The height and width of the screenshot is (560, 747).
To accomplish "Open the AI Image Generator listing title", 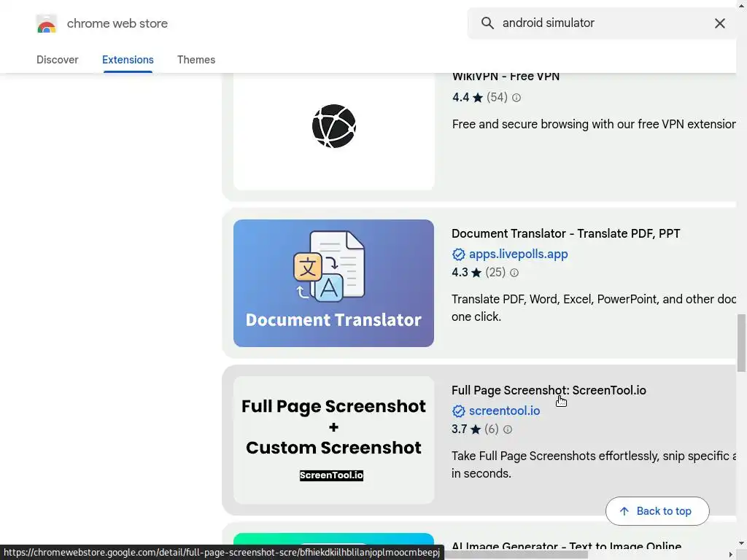I will coord(566,546).
